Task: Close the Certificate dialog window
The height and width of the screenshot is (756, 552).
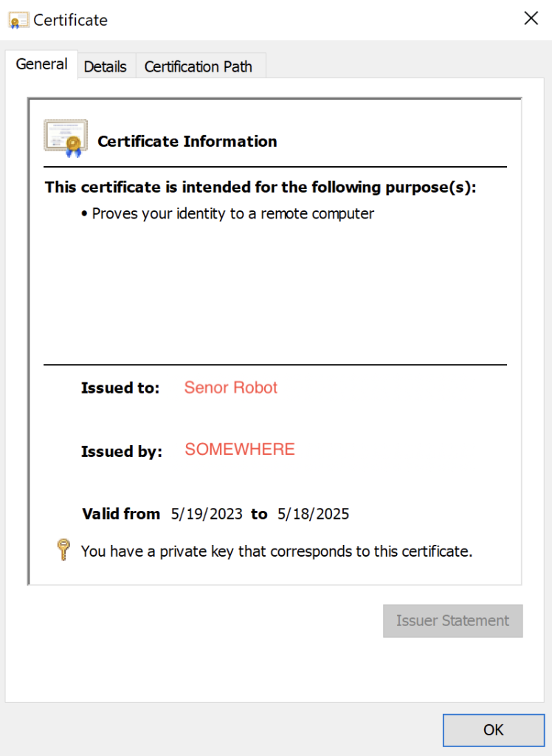Action: click(531, 19)
